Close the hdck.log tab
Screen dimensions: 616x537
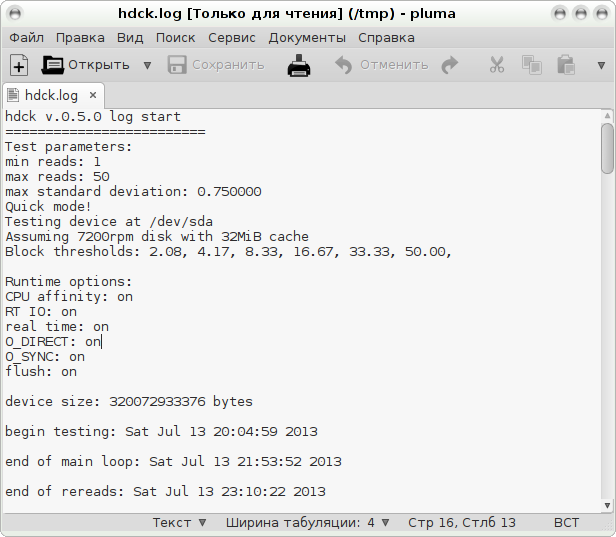tap(93, 95)
